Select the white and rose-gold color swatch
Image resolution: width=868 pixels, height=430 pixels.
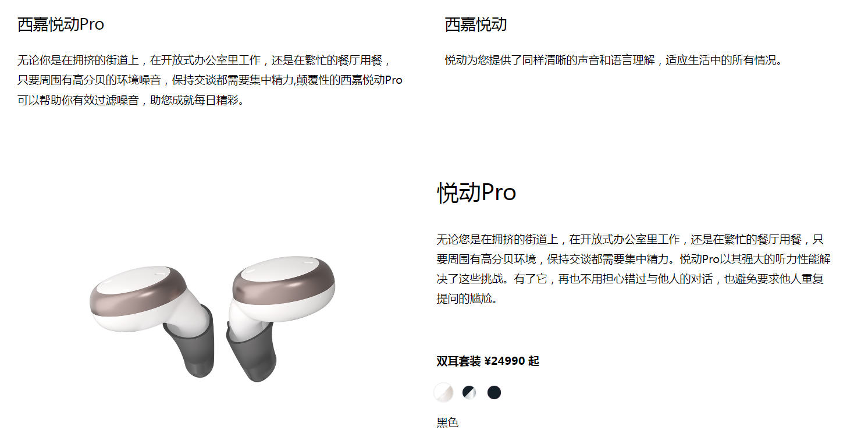point(444,393)
